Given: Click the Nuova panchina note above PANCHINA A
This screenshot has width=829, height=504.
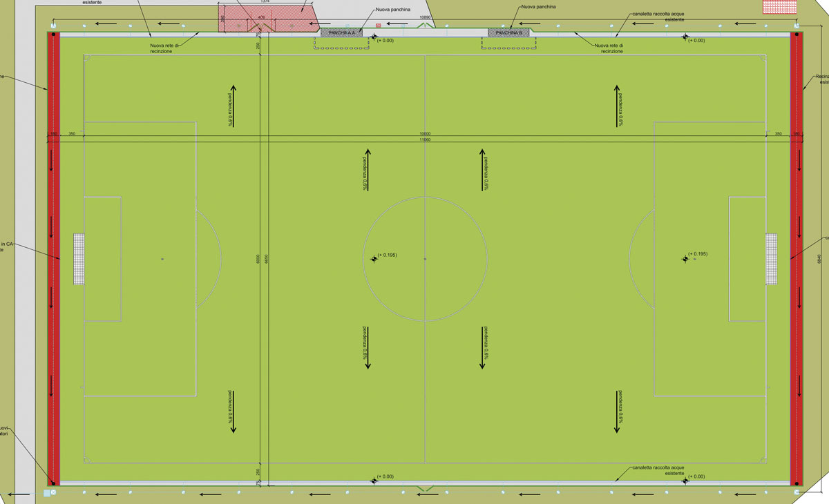Looking at the screenshot, I should tap(394, 10).
